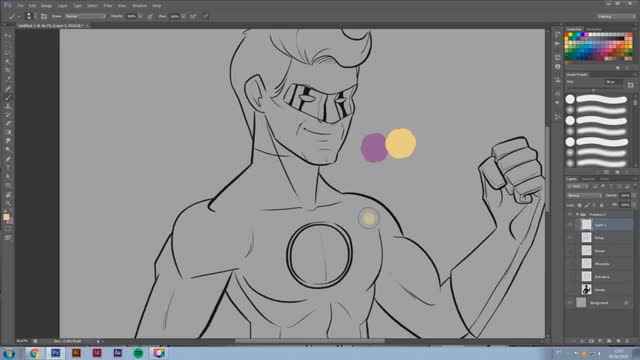The height and width of the screenshot is (360, 640).
Task: Click the brush Size value field
Action: click(614, 82)
